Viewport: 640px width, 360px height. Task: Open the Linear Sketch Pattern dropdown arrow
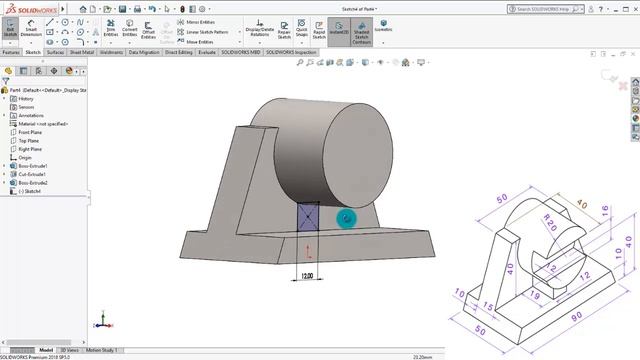click(x=240, y=32)
